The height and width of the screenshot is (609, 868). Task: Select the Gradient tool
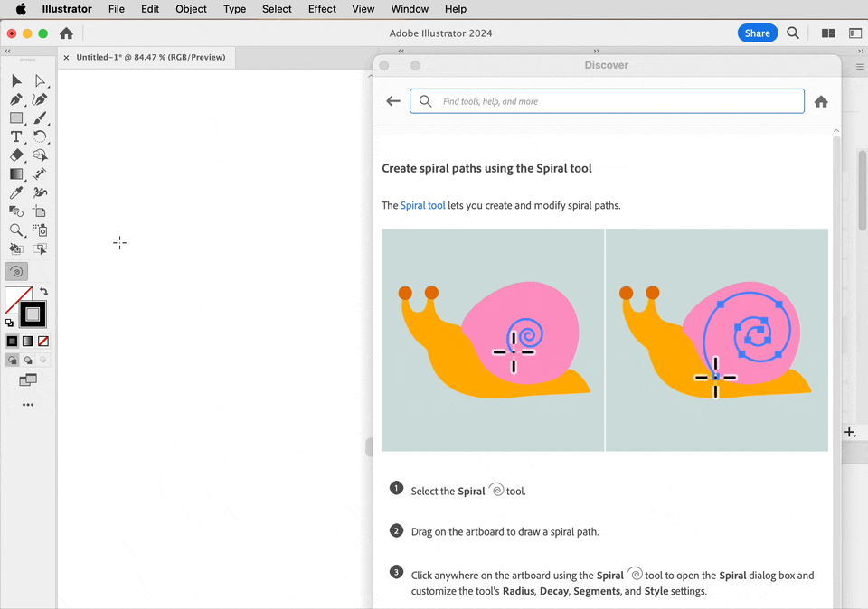pos(16,174)
